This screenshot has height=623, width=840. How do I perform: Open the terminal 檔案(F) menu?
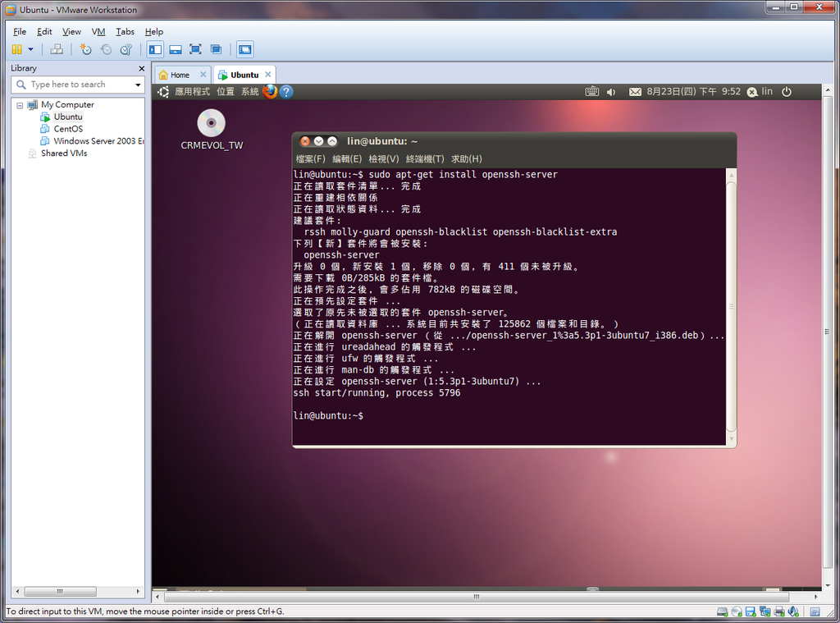[x=311, y=159]
